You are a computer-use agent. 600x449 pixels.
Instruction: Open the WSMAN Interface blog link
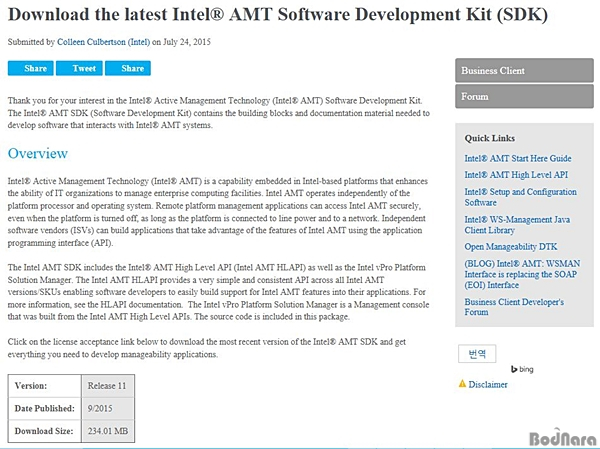coord(522,274)
